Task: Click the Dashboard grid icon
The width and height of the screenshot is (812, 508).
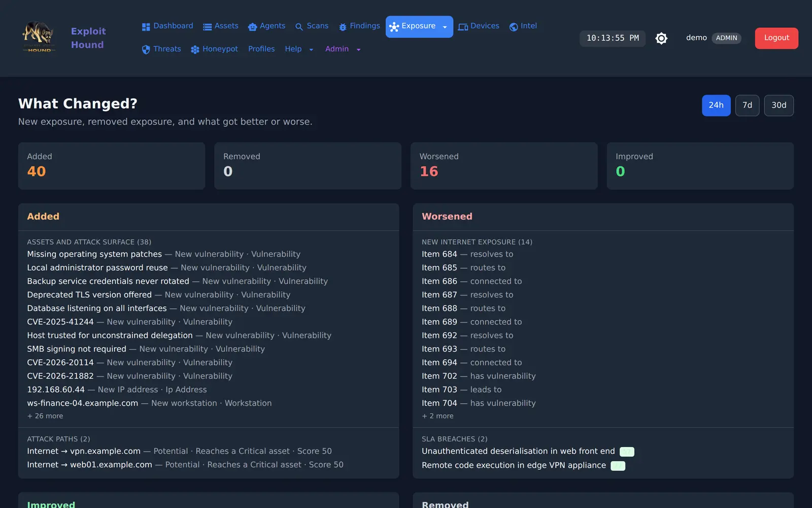Action: click(x=146, y=27)
